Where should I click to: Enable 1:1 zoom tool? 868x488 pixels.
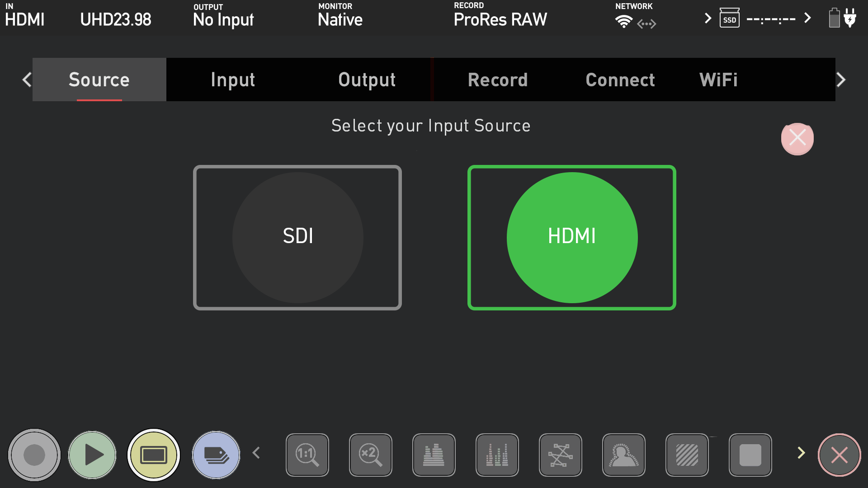click(x=307, y=455)
